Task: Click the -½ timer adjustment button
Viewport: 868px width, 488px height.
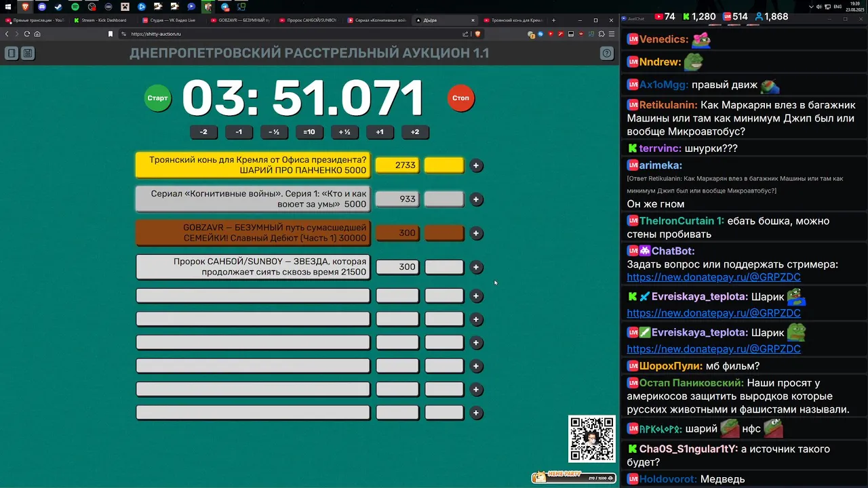Action: (x=274, y=132)
